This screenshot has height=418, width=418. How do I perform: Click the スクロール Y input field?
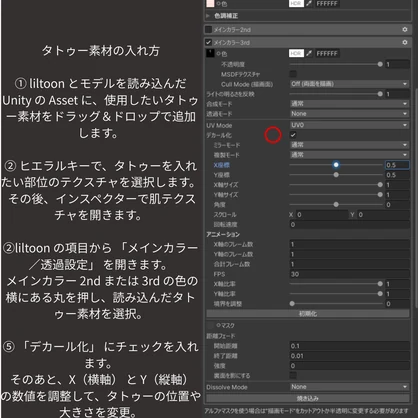coord(383,215)
